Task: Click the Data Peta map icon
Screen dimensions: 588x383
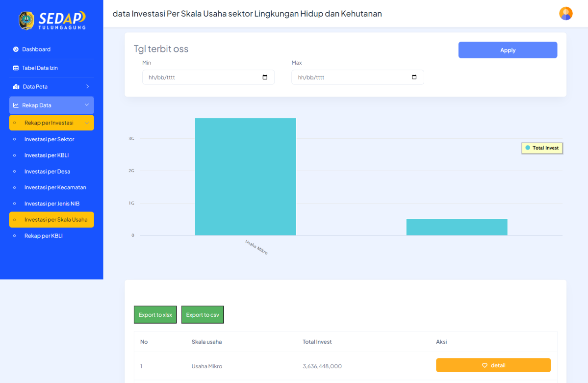Action: tap(16, 87)
